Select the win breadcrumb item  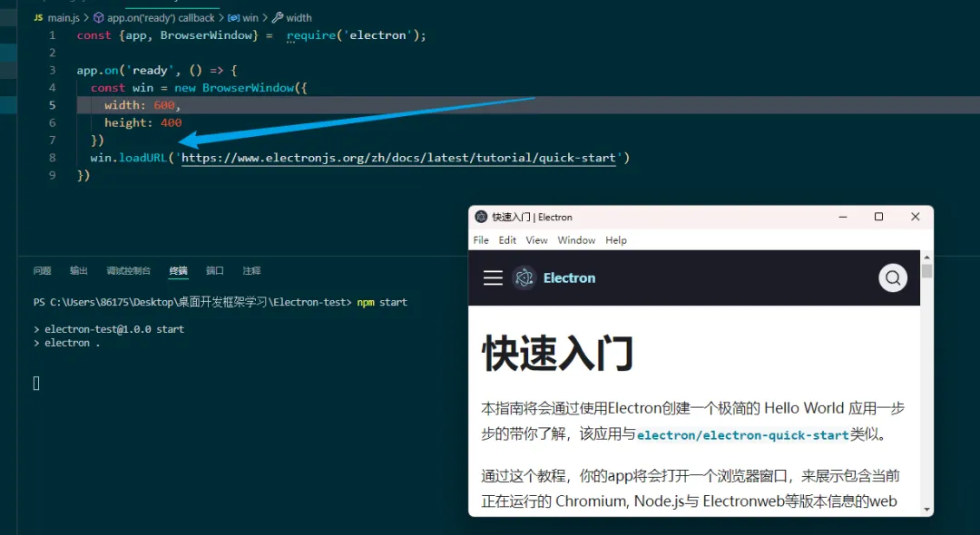pyautogui.click(x=250, y=18)
